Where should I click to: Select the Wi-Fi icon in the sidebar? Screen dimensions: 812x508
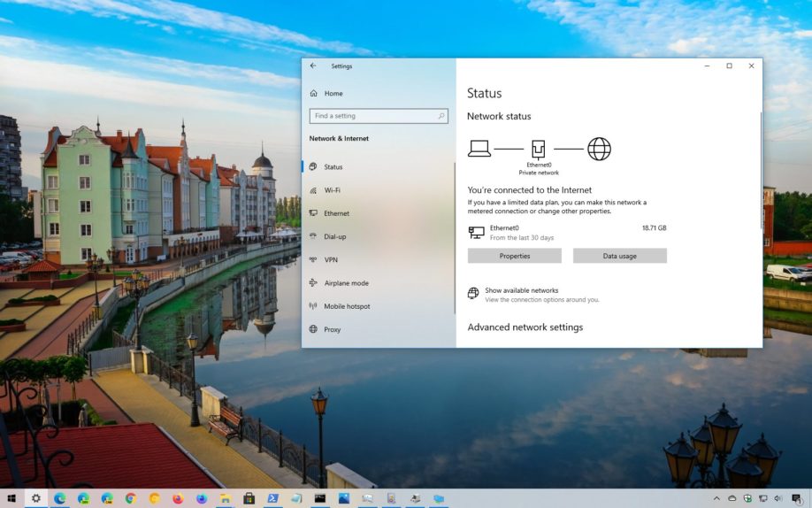tap(313, 190)
